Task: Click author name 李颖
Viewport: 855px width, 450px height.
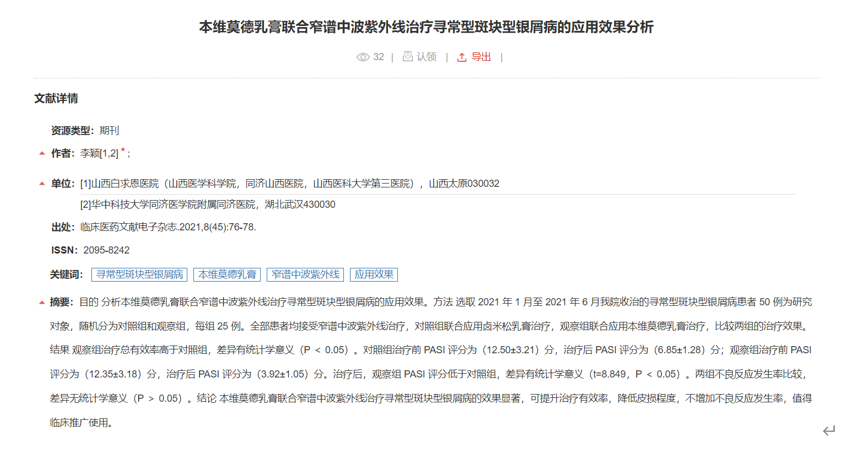Action: click(92, 153)
